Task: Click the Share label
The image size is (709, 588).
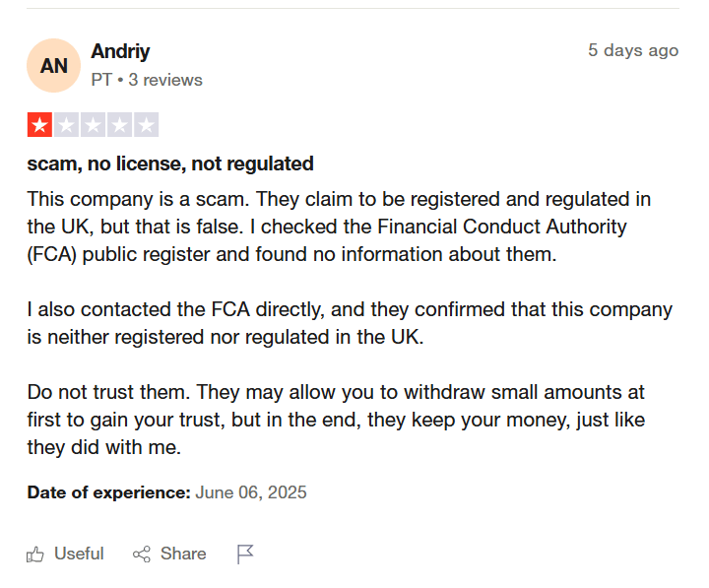Action: [183, 554]
